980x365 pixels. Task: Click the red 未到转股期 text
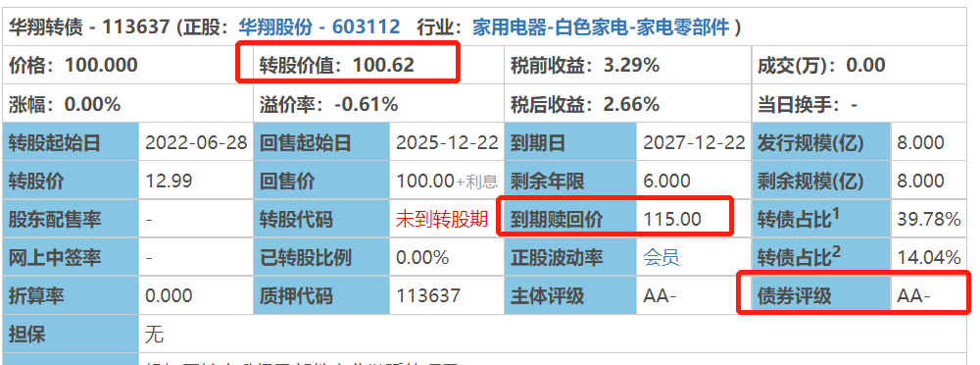tap(442, 219)
